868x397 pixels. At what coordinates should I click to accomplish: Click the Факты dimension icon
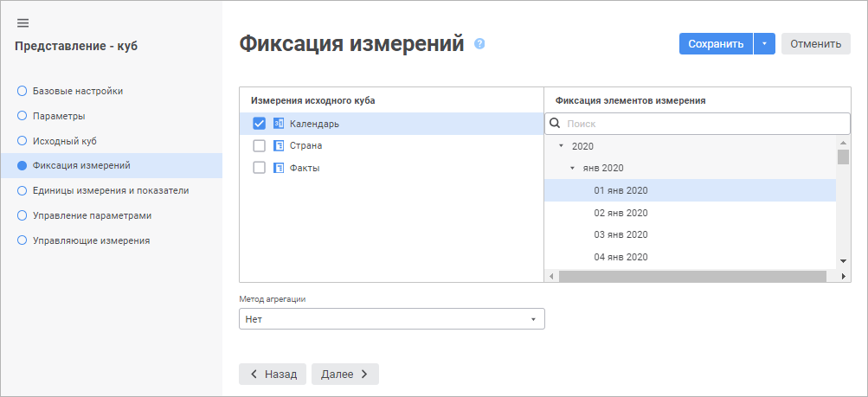(279, 168)
